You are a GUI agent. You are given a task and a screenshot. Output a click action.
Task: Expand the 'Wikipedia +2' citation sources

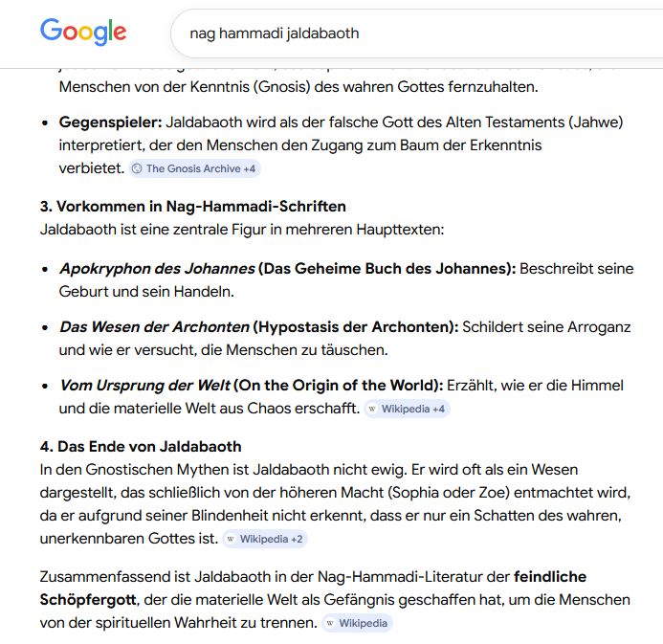[x=271, y=539]
